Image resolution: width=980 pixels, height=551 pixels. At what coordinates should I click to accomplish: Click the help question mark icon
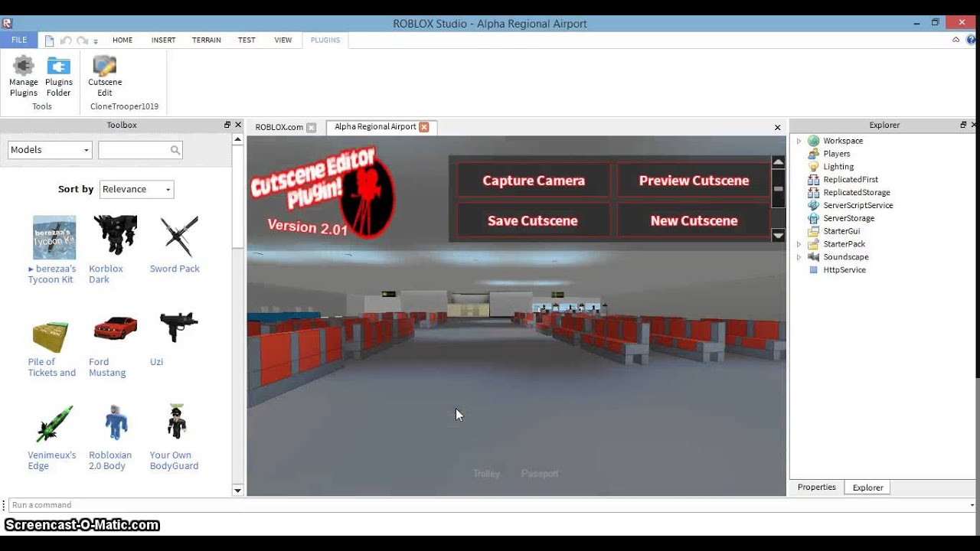coord(971,40)
